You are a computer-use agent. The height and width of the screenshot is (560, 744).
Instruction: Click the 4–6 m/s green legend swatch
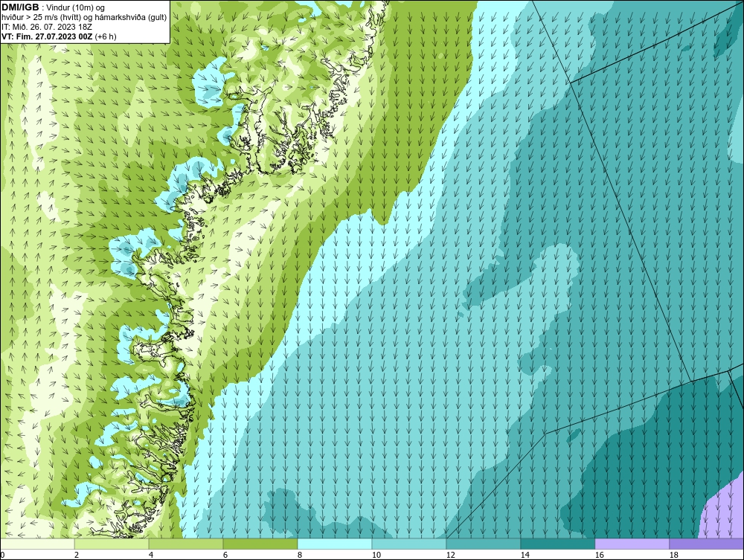click(x=186, y=544)
